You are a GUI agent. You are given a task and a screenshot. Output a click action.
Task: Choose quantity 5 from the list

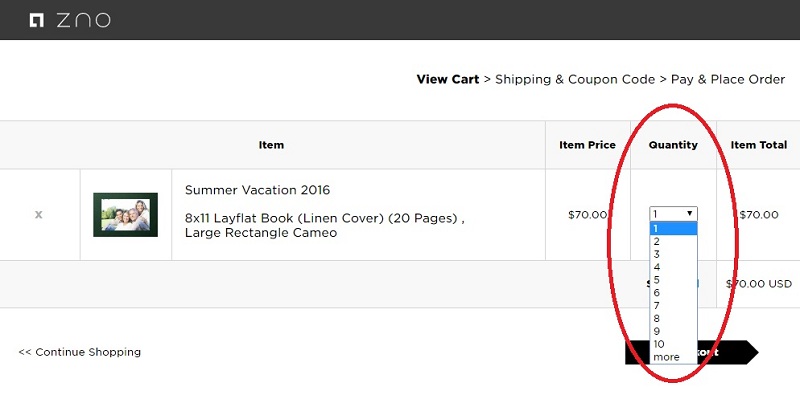point(673,280)
